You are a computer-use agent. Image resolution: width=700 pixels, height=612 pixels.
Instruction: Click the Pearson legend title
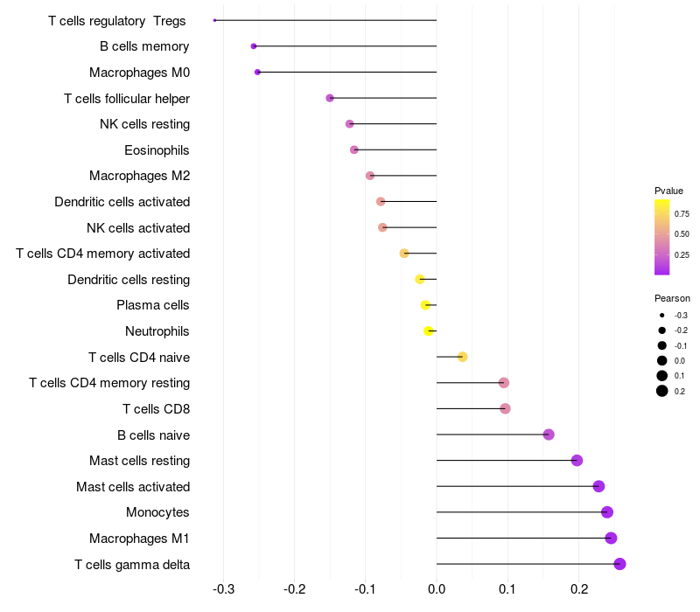pyautogui.click(x=672, y=298)
